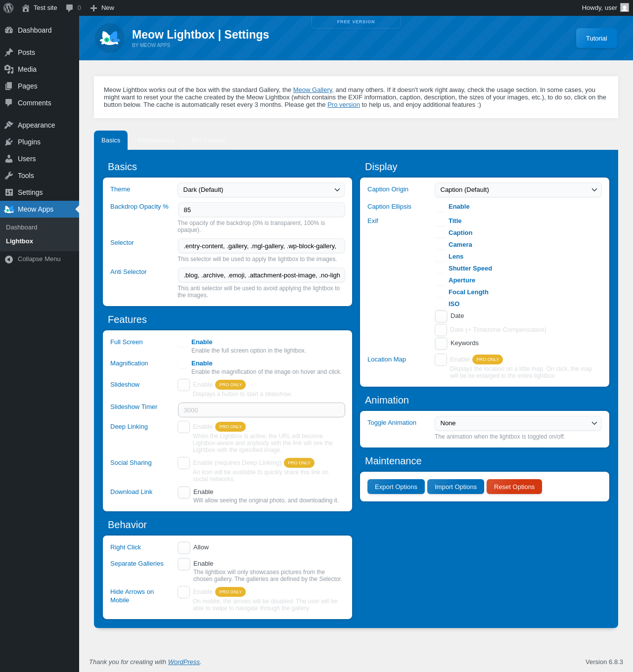Click the Users icon in the sidebar
The width and height of the screenshot is (633, 672).
pyautogui.click(x=9, y=159)
